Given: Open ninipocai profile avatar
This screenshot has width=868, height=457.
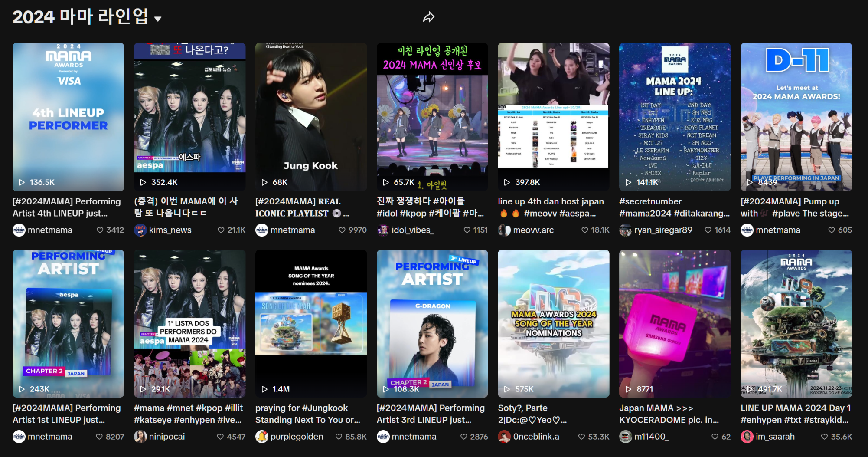Looking at the screenshot, I should tap(140, 437).
